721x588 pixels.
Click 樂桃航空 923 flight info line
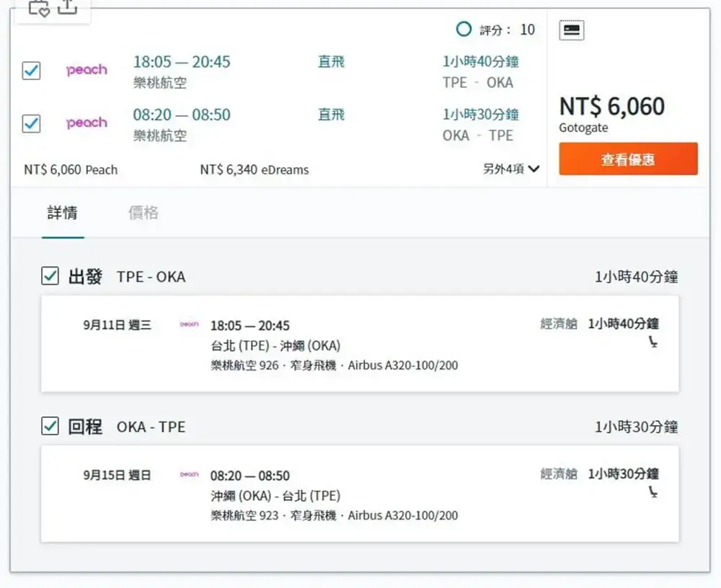click(335, 515)
